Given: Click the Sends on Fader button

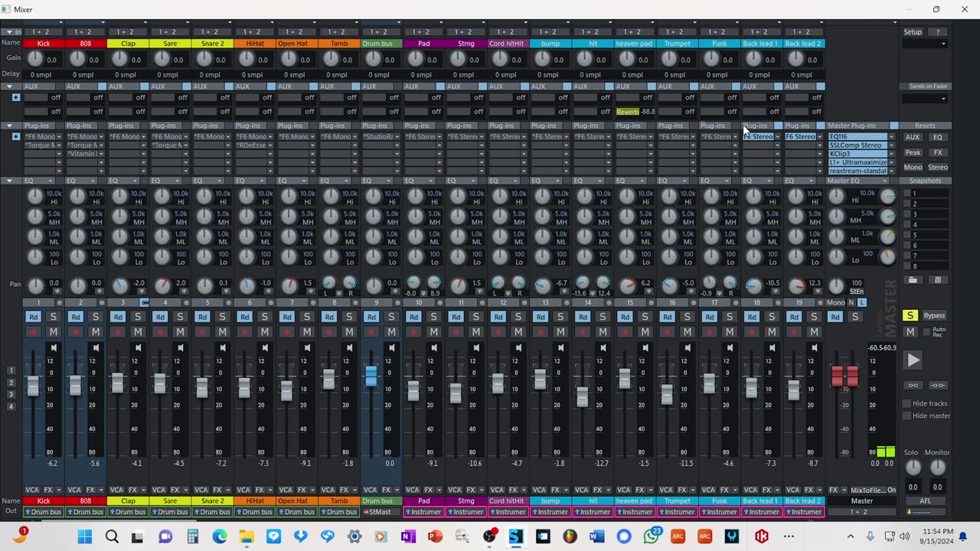Looking at the screenshot, I should pyautogui.click(x=928, y=86).
